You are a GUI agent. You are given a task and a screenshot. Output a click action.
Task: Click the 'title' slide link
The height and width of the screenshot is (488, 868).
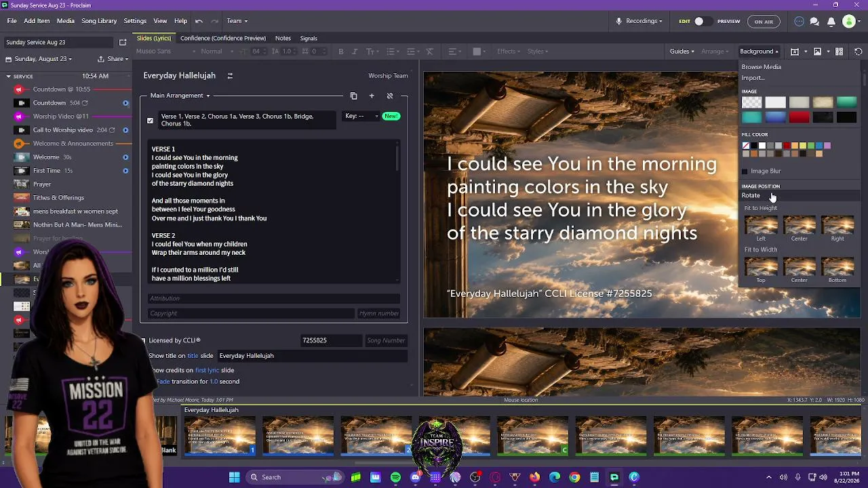193,356
